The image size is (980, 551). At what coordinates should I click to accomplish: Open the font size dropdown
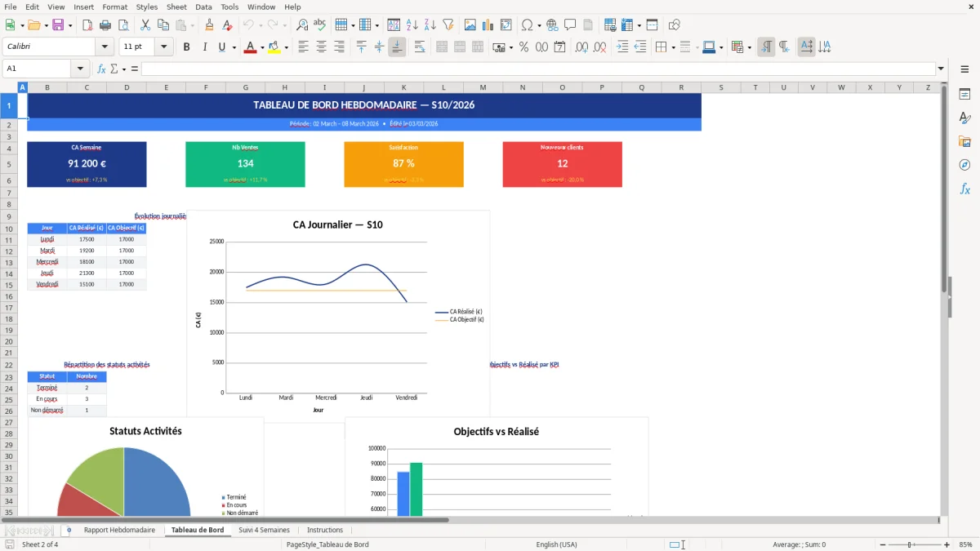tap(162, 47)
